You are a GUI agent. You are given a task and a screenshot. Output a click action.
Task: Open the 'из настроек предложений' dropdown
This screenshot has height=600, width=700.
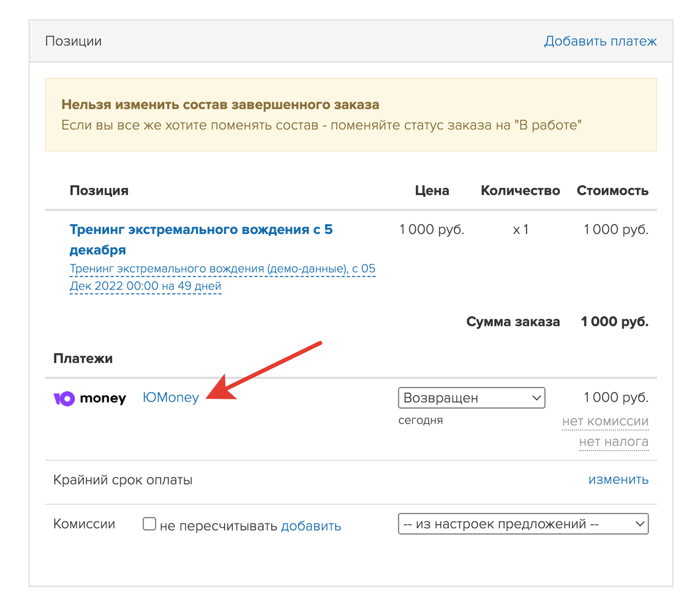[523, 524]
